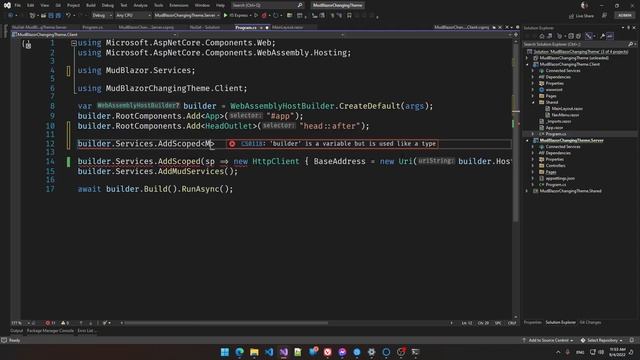Click the Hot Reload flame icon
640x360 pixels.
(x=264, y=16)
